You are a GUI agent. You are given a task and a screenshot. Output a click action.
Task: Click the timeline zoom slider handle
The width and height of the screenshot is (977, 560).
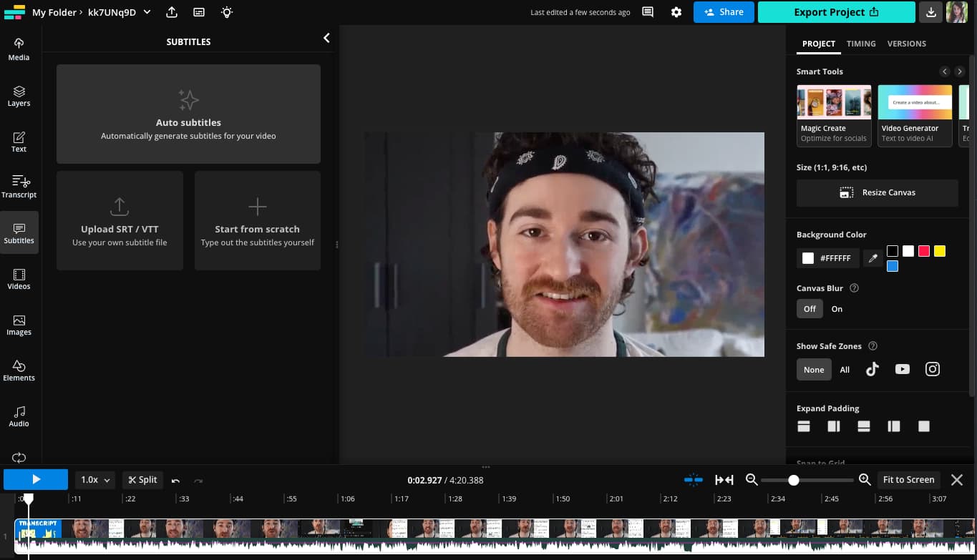794,480
